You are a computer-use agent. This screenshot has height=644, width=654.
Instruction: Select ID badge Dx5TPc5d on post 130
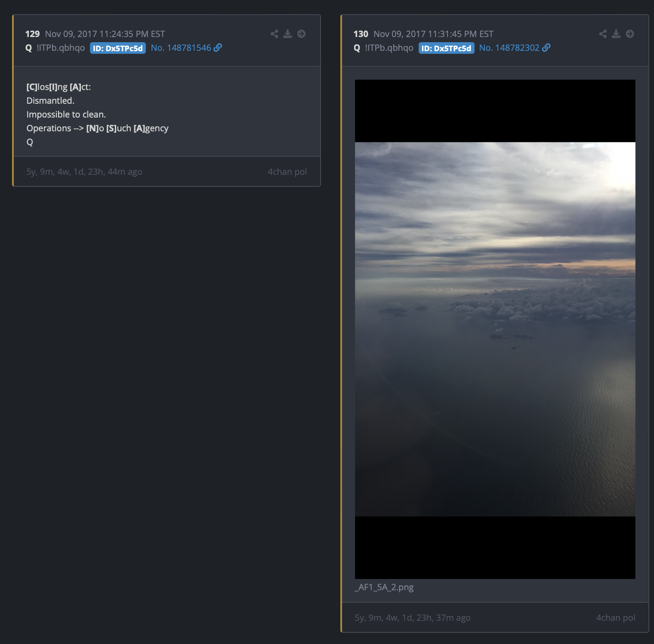pos(446,48)
